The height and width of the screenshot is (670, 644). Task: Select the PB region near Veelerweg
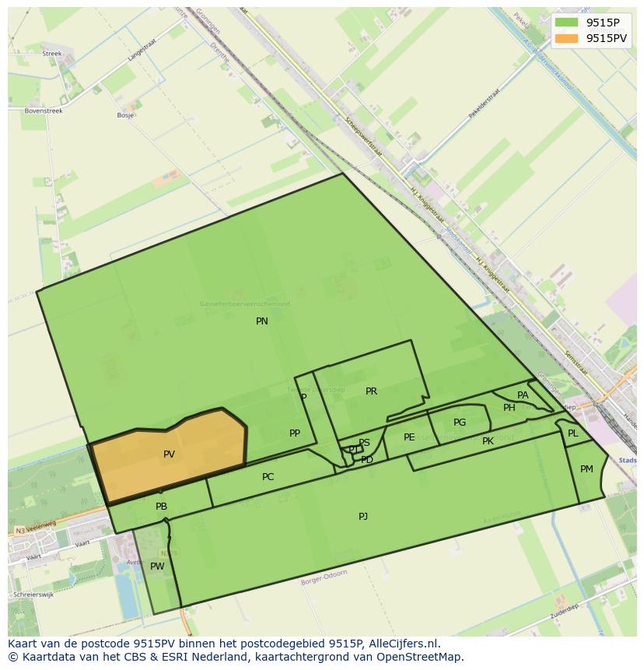pyautogui.click(x=160, y=508)
